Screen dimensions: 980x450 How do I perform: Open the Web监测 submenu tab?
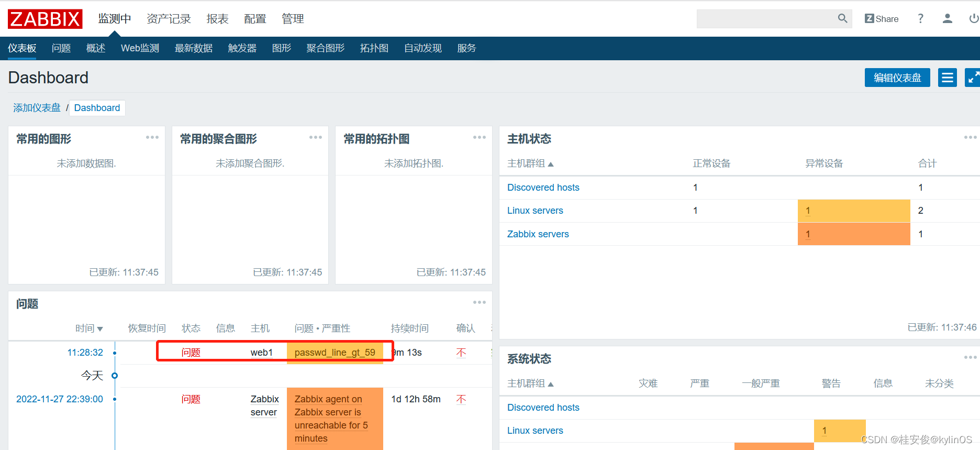click(140, 48)
